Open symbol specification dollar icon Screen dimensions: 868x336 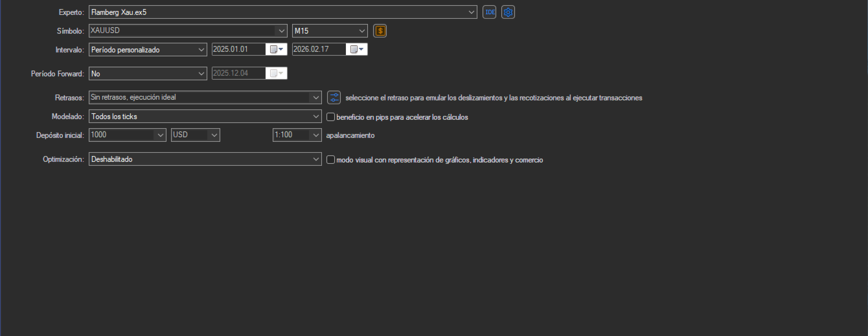[380, 30]
